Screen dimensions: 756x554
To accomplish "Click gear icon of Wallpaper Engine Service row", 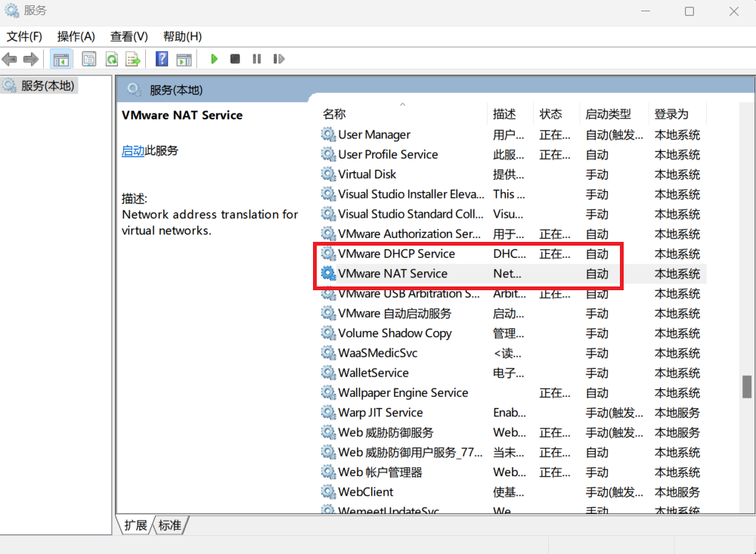I will [328, 392].
